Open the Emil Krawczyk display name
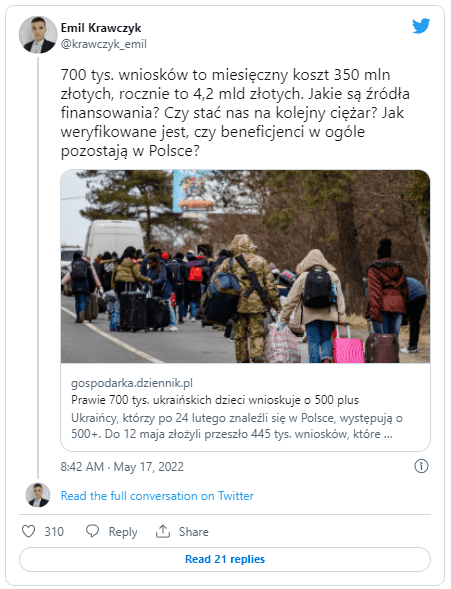Viewport: 451px width, 589px height. click(101, 28)
